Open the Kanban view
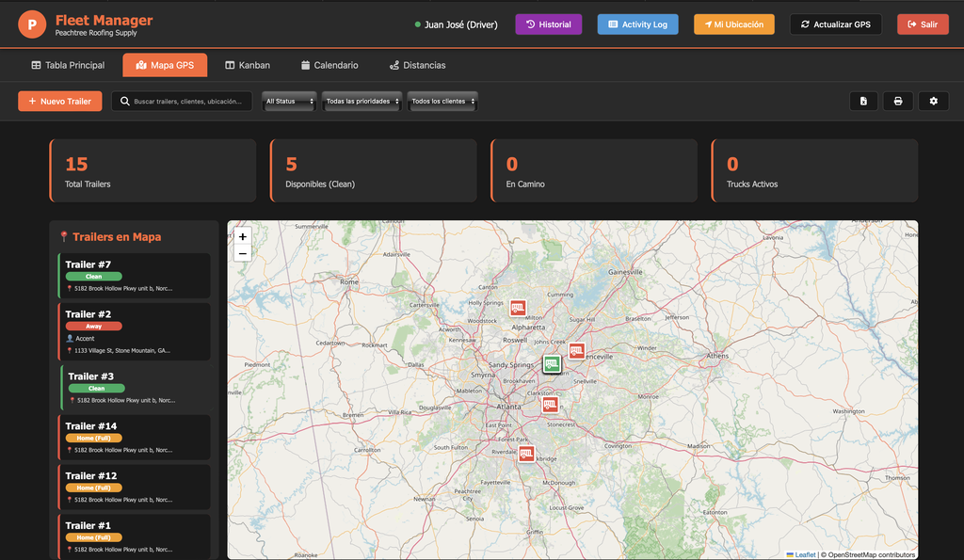Image resolution: width=964 pixels, height=560 pixels. coord(247,65)
